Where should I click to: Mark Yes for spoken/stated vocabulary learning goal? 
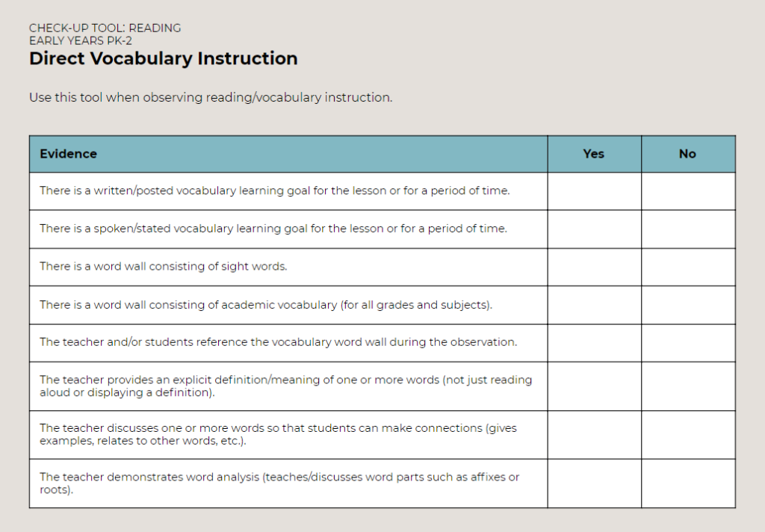(594, 229)
